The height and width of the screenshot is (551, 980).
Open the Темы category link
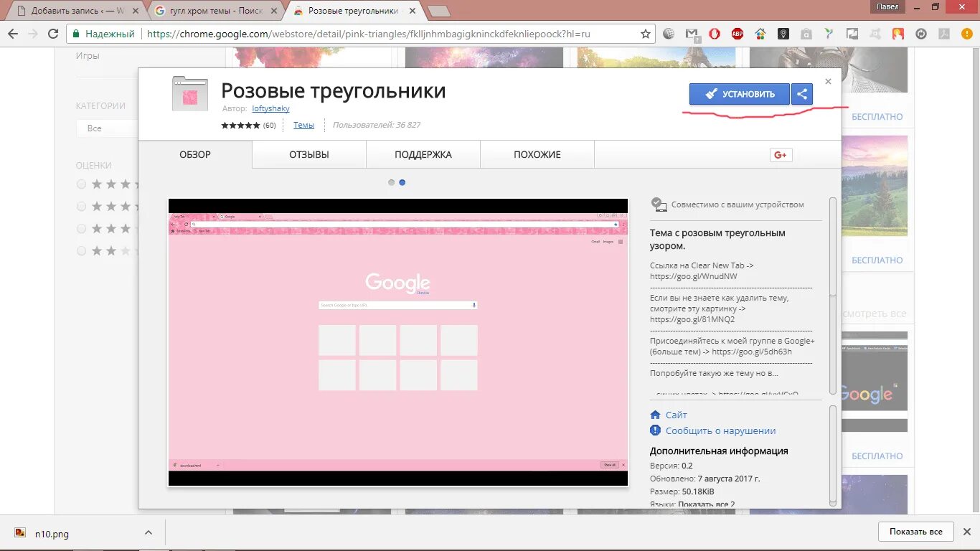point(303,125)
